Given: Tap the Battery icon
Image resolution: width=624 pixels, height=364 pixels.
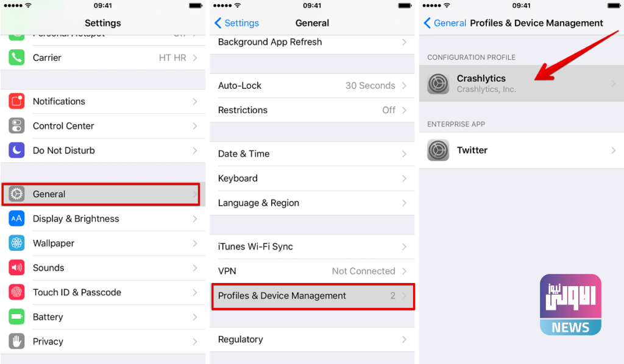Looking at the screenshot, I should pyautogui.click(x=16, y=317).
